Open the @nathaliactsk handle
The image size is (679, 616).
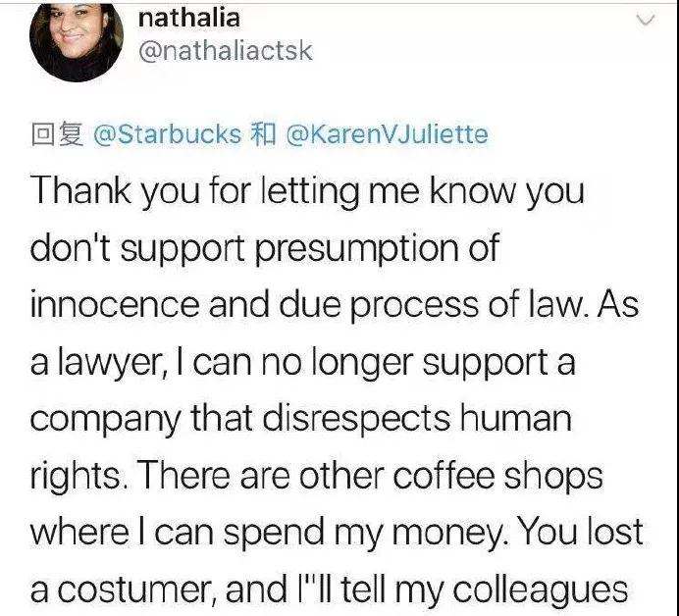pos(225,51)
